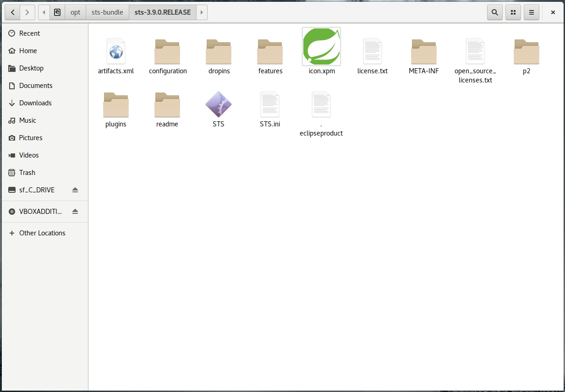This screenshot has width=565, height=392.
Task: Open Trash in the sidebar
Action: [x=27, y=173]
